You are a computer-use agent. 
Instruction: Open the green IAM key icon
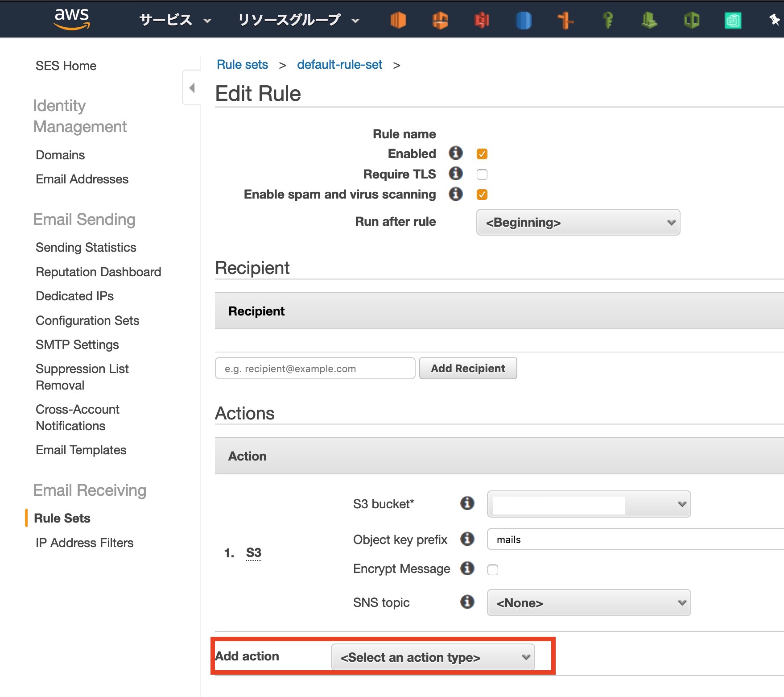pyautogui.click(x=607, y=20)
